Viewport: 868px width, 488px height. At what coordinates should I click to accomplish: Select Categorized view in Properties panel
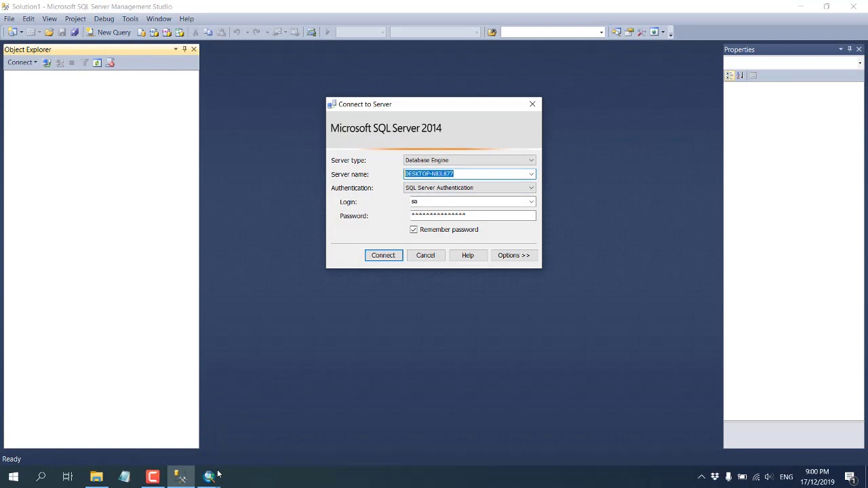point(730,75)
